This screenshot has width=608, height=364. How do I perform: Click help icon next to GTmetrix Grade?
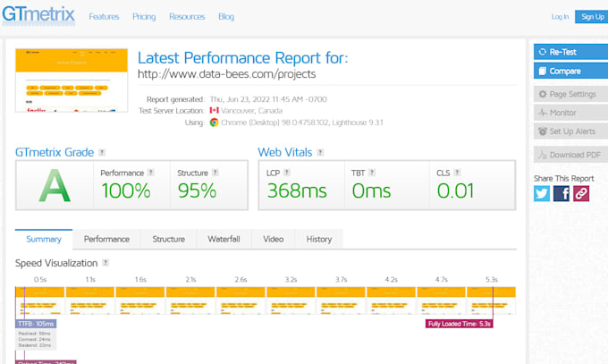tap(102, 153)
